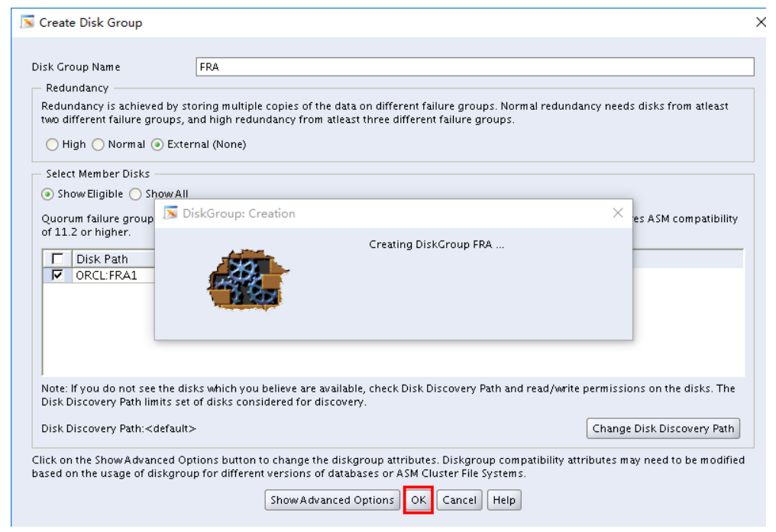776x532 pixels.
Task: Click the Select Member Disks group title
Action: (98, 174)
